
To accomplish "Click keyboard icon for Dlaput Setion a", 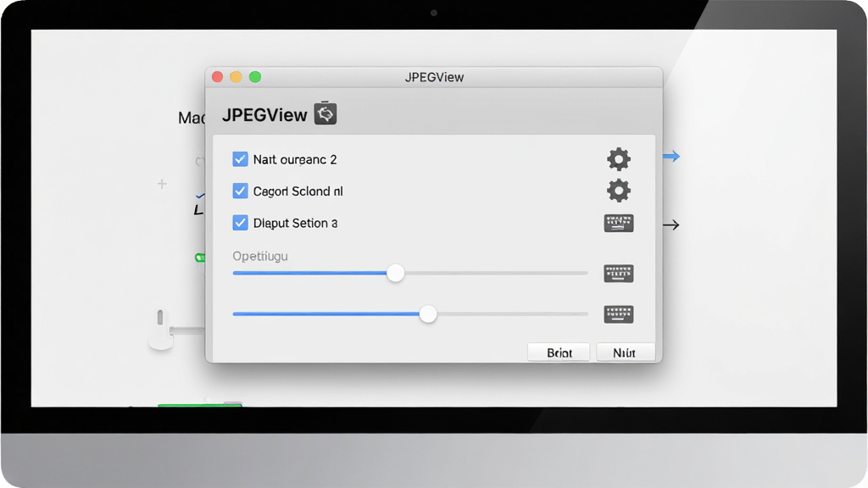I will pyautogui.click(x=618, y=223).
